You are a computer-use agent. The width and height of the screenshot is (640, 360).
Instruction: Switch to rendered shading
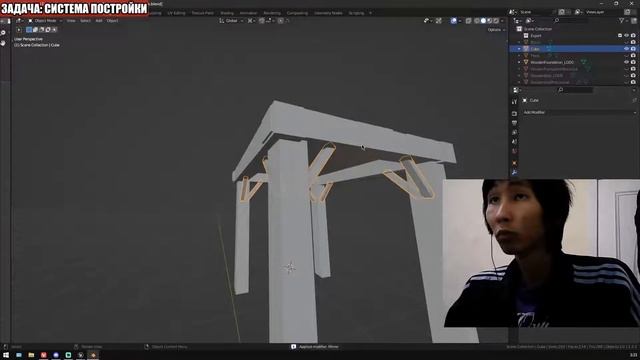coord(496,20)
